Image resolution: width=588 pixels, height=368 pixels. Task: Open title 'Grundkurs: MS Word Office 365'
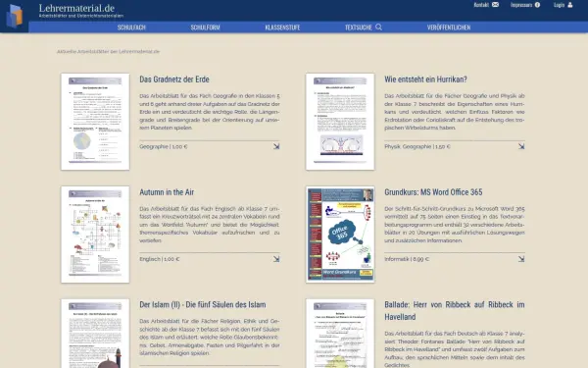pyautogui.click(x=433, y=192)
